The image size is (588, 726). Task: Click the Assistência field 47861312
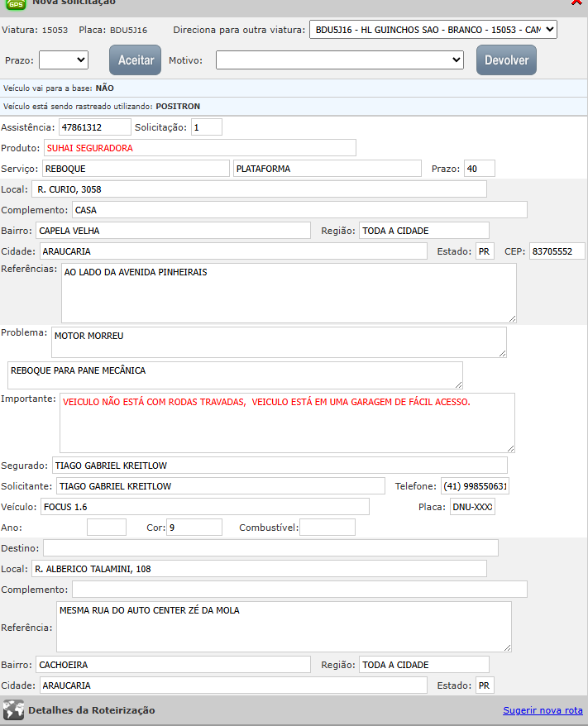point(95,127)
